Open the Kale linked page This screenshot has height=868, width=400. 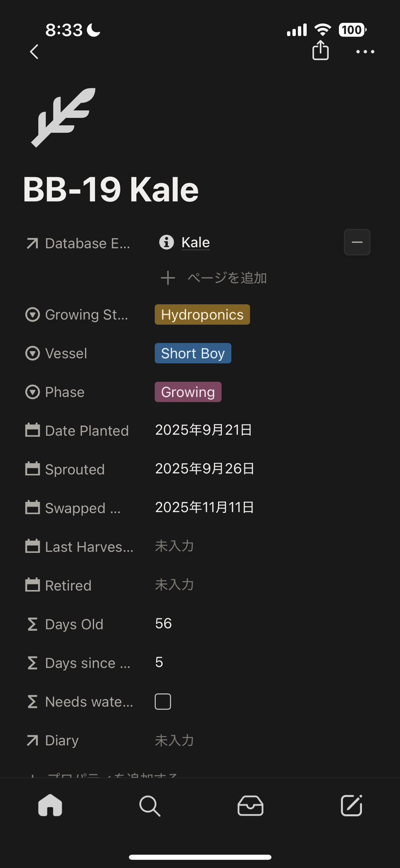[196, 242]
